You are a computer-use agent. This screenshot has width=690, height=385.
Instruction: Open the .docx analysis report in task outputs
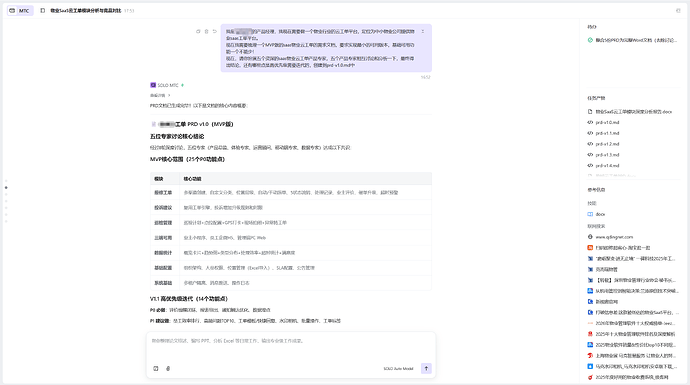(x=630, y=112)
